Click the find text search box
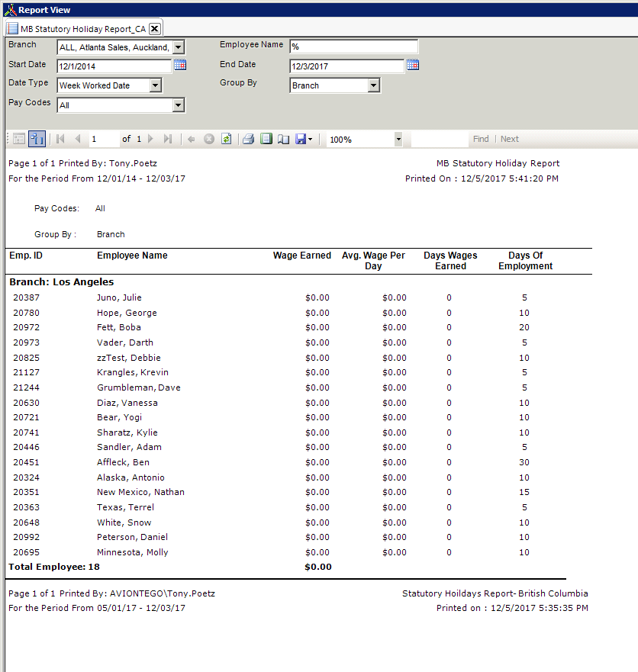 [440, 139]
